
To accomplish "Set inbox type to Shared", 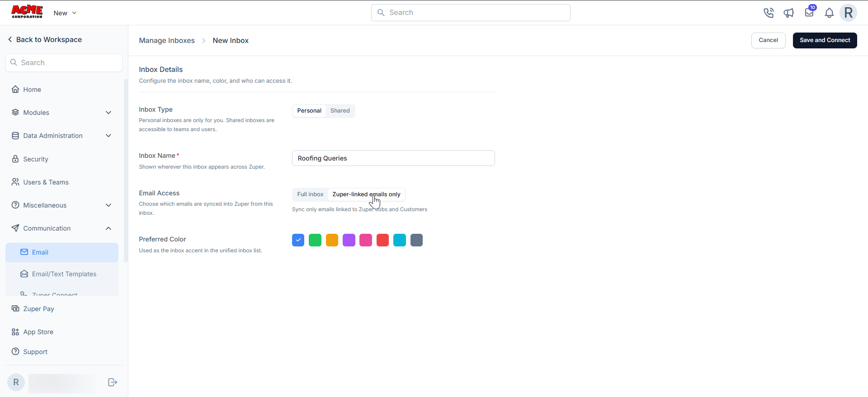I will (340, 111).
